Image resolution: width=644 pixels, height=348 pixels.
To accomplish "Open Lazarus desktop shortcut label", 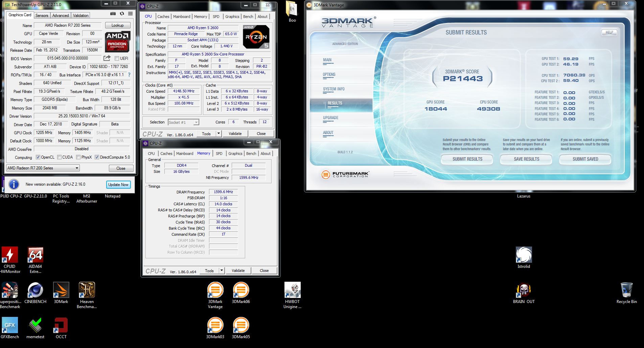I will (x=524, y=196).
